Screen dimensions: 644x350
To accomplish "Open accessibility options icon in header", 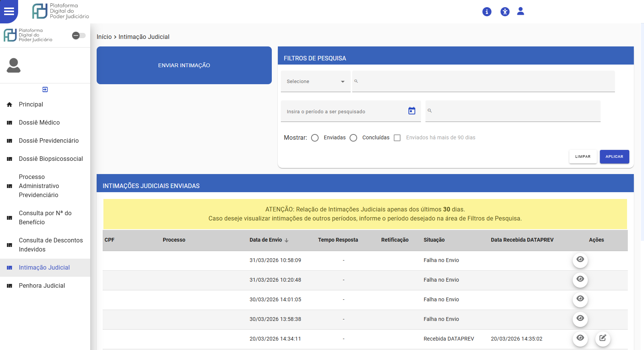I will (505, 12).
